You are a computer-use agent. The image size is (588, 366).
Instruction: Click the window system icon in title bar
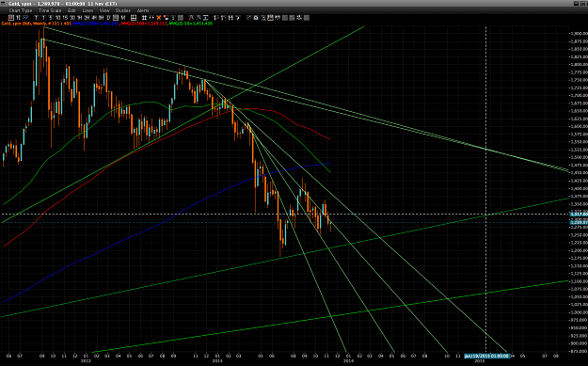pos(3,4)
